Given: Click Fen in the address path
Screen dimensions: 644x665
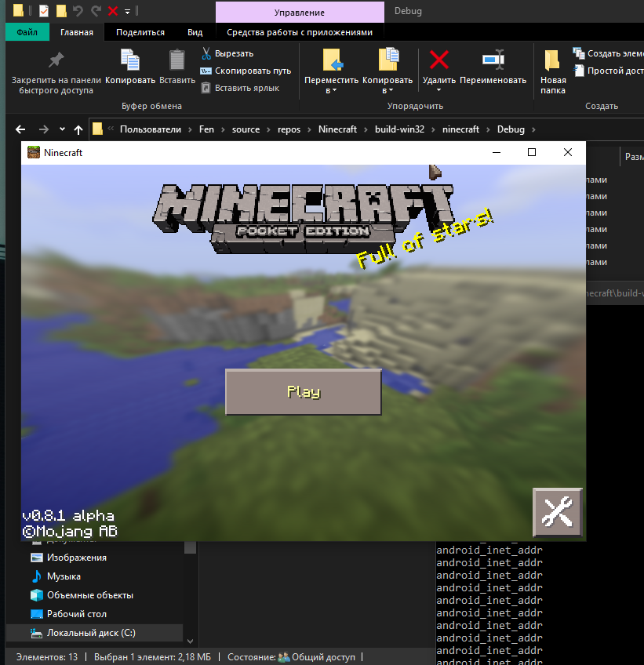Looking at the screenshot, I should (x=206, y=129).
